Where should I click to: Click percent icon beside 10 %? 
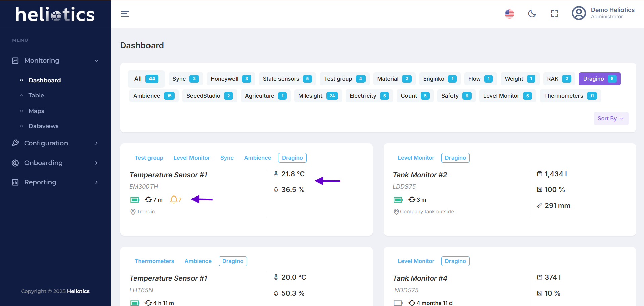(x=540, y=293)
